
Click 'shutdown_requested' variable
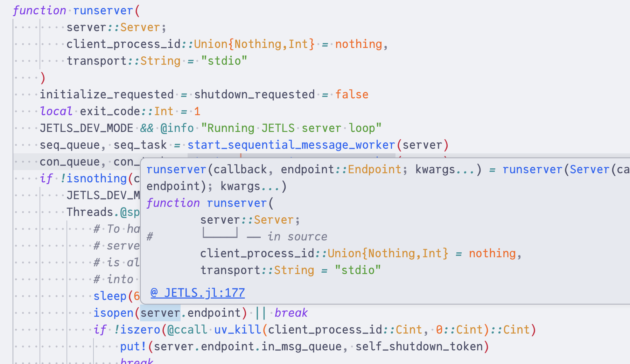(254, 94)
